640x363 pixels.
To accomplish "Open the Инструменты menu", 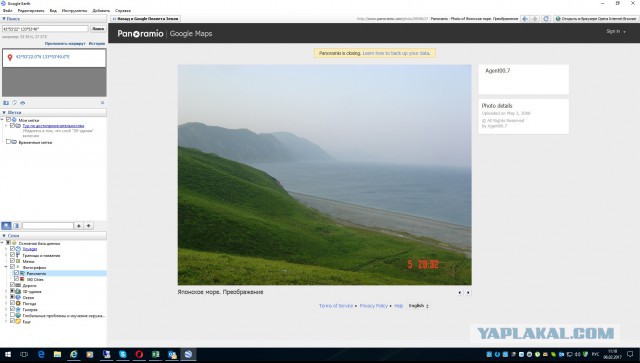I will (74, 11).
